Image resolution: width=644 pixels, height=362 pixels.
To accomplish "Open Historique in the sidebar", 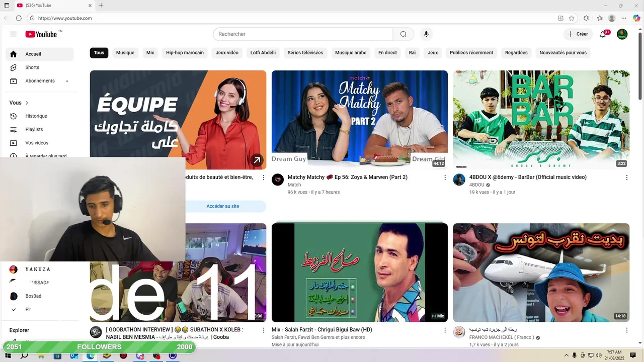I will [40, 116].
